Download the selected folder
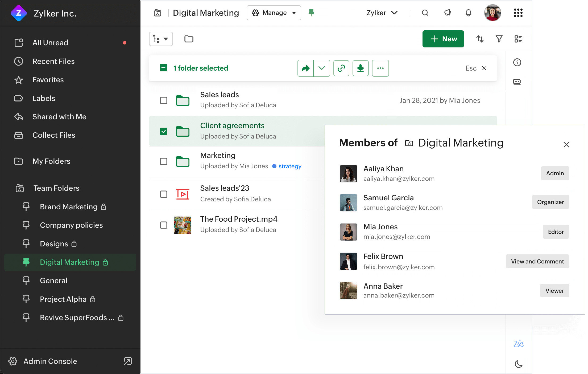 pyautogui.click(x=361, y=68)
